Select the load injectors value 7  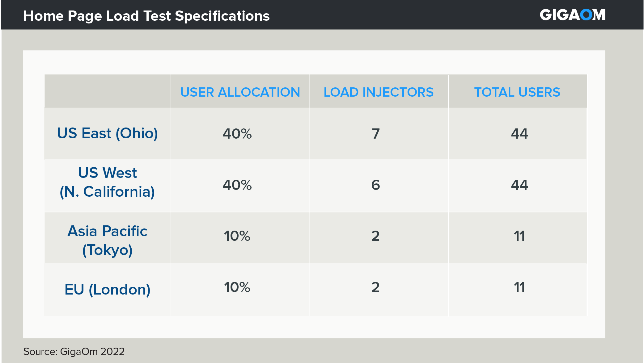click(x=375, y=134)
